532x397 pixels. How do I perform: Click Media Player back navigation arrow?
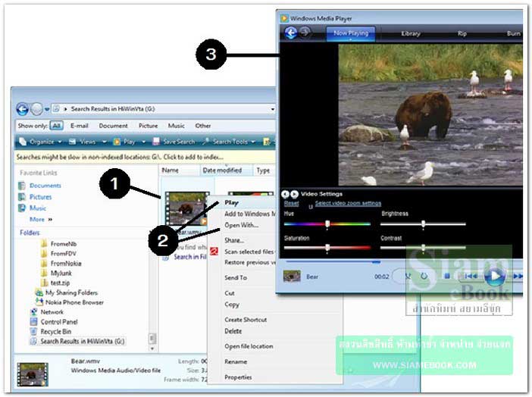tap(291, 33)
